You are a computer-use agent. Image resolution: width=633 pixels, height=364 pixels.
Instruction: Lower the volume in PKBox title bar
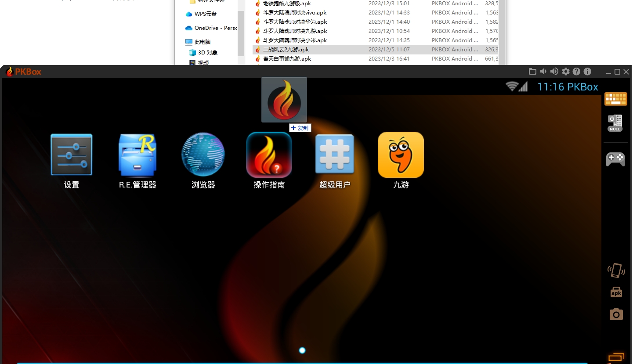[x=543, y=72]
